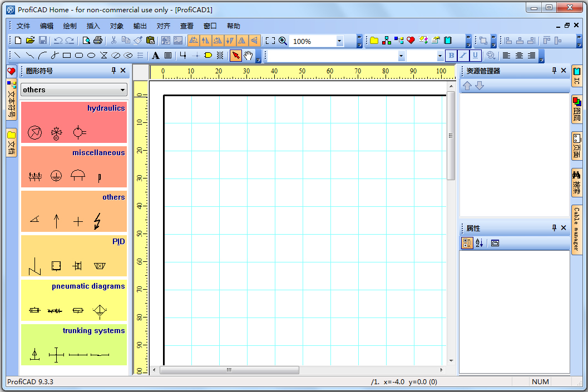Open the Cable manager side tab
This screenshot has width=588, height=392.
click(x=577, y=229)
